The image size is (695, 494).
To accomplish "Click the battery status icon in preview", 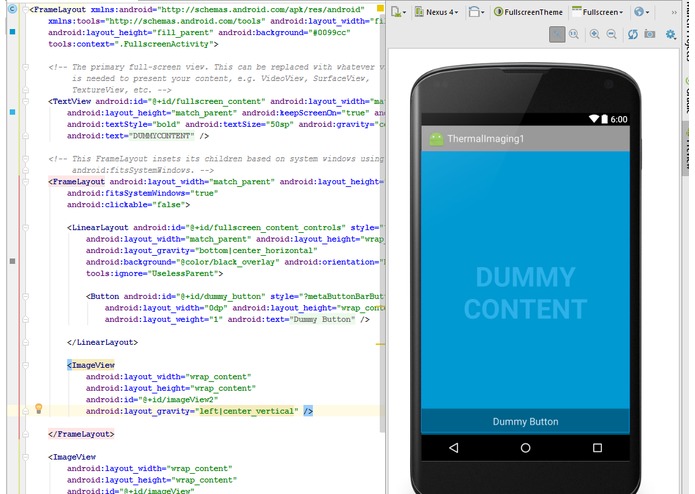I will (x=604, y=119).
